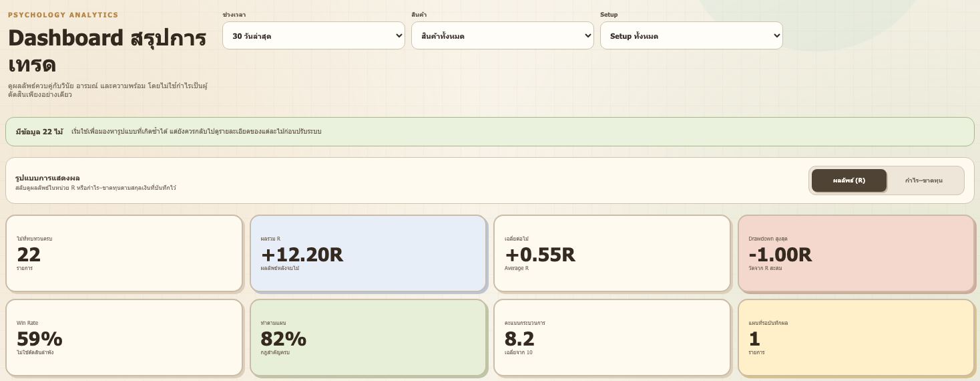Open the สินค้าทั้งหมด product dropdown

(x=503, y=35)
